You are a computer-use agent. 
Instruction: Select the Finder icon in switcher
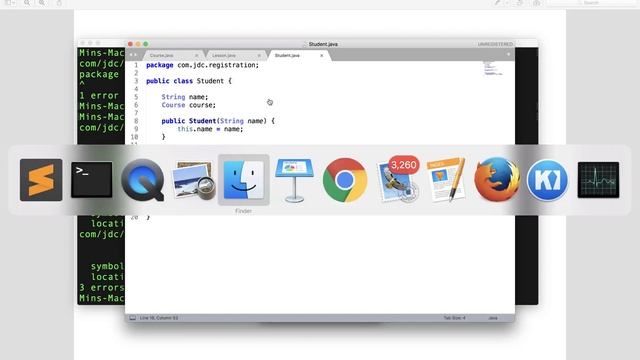pos(244,180)
